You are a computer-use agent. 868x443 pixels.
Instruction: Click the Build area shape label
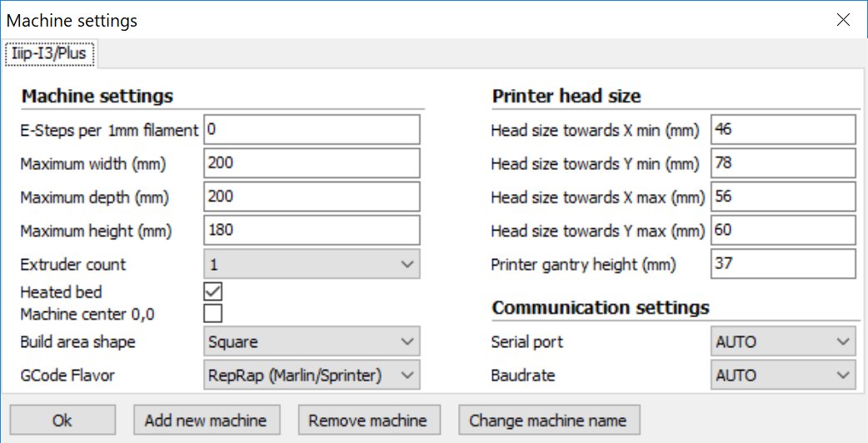coord(77,341)
